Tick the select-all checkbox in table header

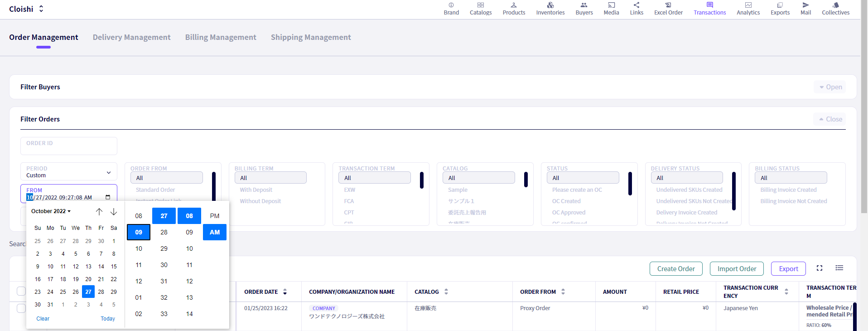(21, 291)
